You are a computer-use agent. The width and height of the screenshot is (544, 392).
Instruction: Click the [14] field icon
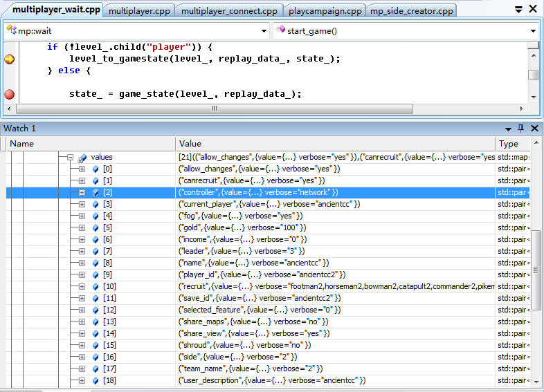coord(96,334)
